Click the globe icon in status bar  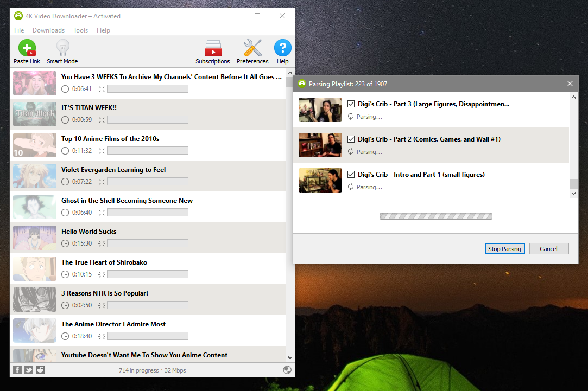point(287,370)
